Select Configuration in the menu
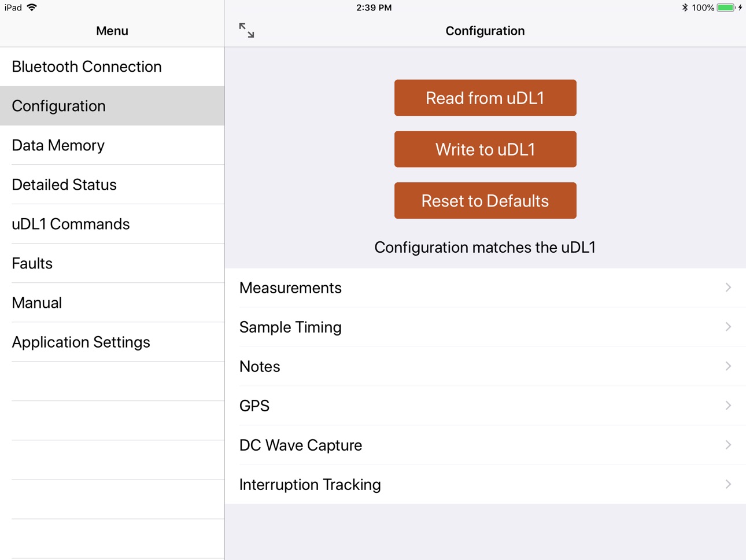 click(112, 106)
